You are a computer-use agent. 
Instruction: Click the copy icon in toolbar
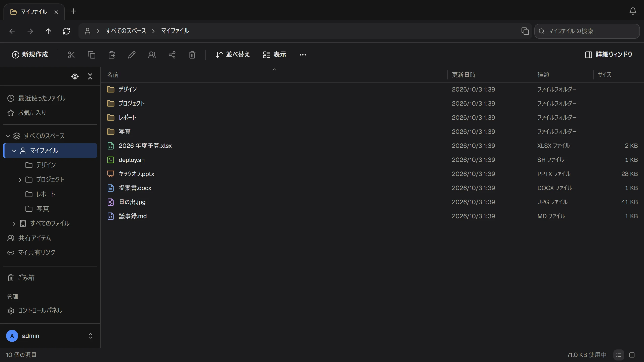tap(92, 55)
